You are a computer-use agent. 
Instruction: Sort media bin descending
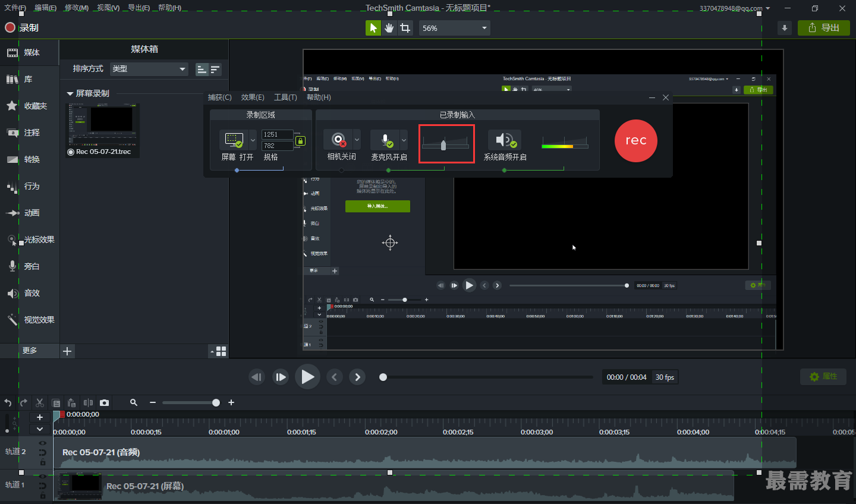pos(215,70)
